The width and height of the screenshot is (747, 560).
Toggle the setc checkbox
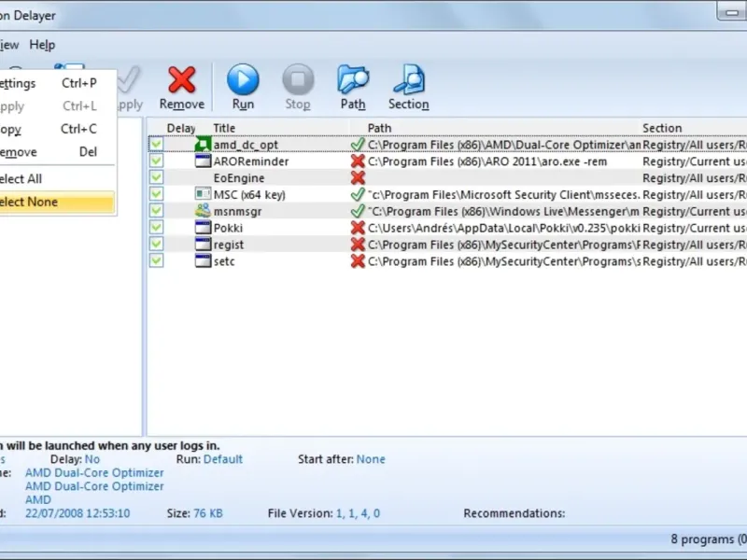tap(156, 260)
